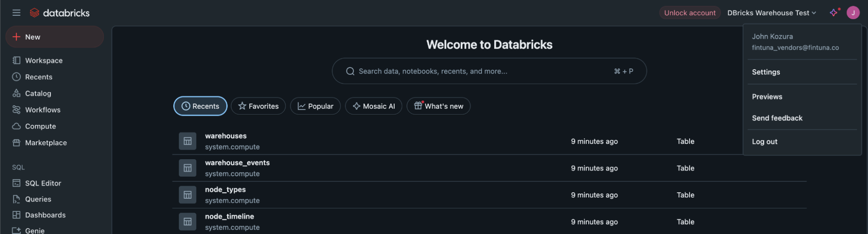Click table icon beside warehouses
The width and height of the screenshot is (868, 234).
[x=188, y=141]
